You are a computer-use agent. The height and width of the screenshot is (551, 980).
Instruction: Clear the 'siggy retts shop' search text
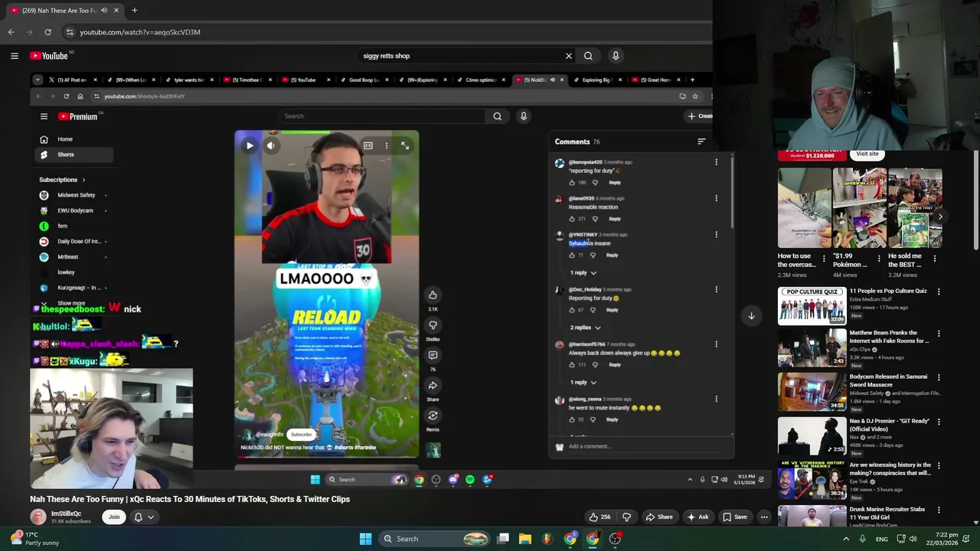click(569, 56)
